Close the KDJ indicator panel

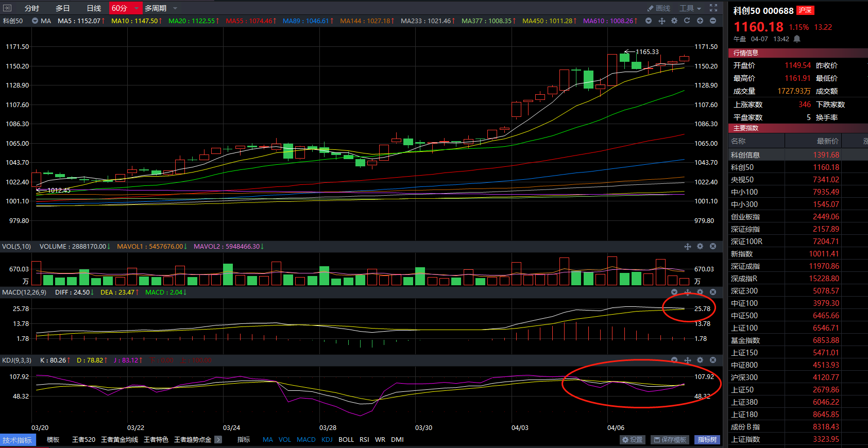(x=713, y=360)
